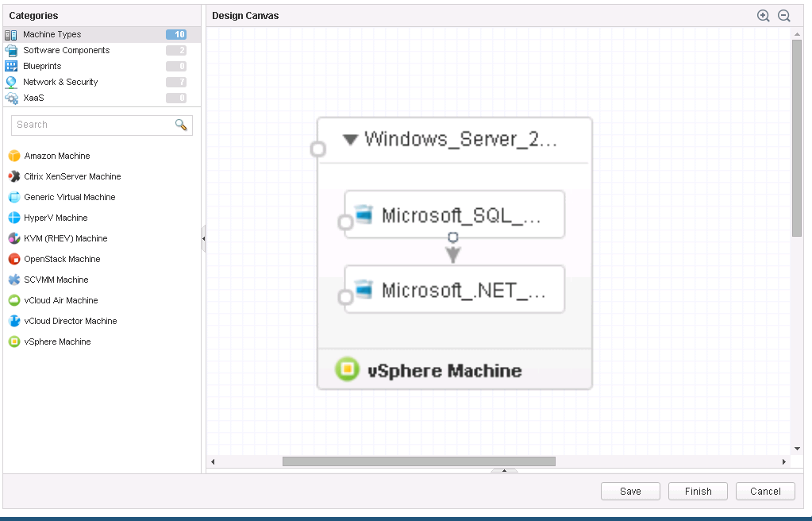Click the Finish button

click(x=698, y=491)
